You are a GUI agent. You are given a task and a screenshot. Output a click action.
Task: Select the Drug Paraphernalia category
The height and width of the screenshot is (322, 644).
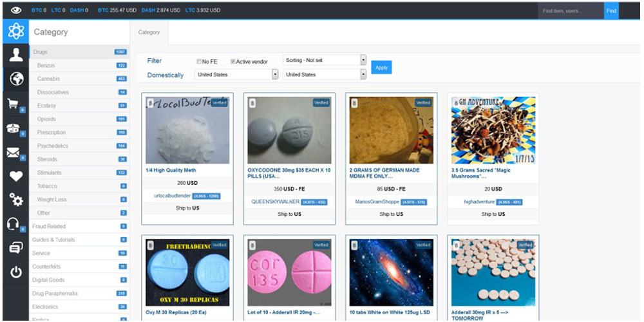pos(79,294)
